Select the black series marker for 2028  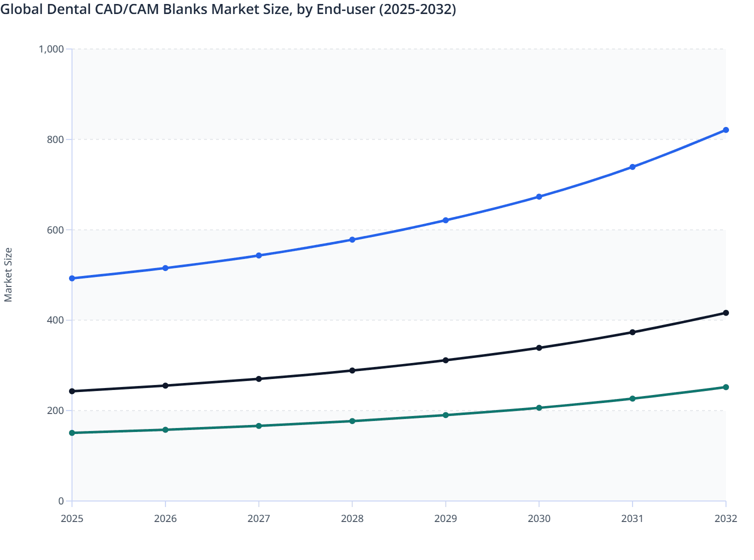(x=352, y=370)
